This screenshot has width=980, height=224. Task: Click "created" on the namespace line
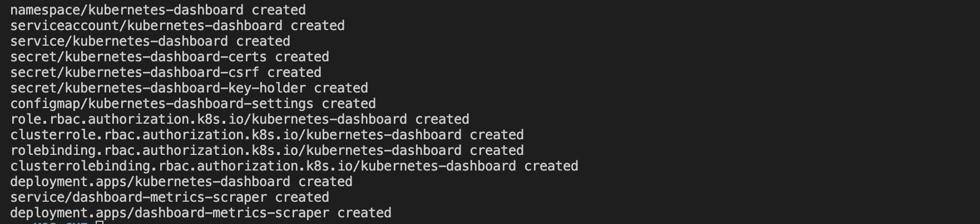pyautogui.click(x=279, y=10)
